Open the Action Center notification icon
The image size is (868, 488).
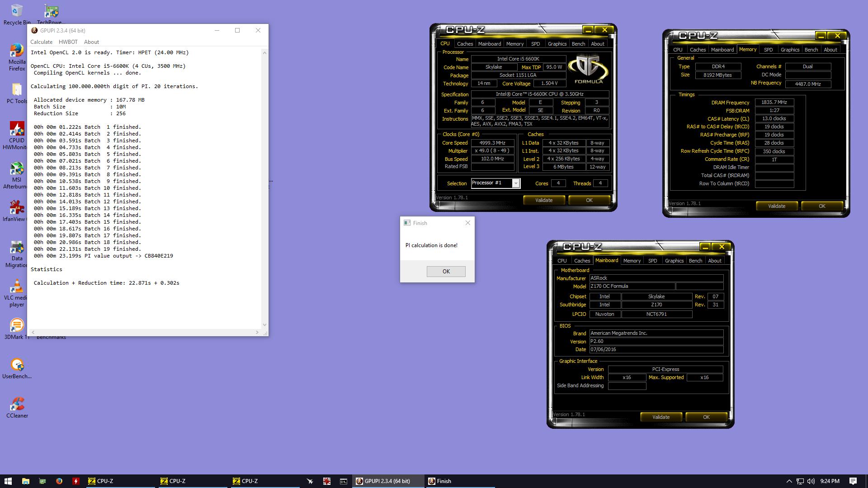pyautogui.click(x=853, y=481)
